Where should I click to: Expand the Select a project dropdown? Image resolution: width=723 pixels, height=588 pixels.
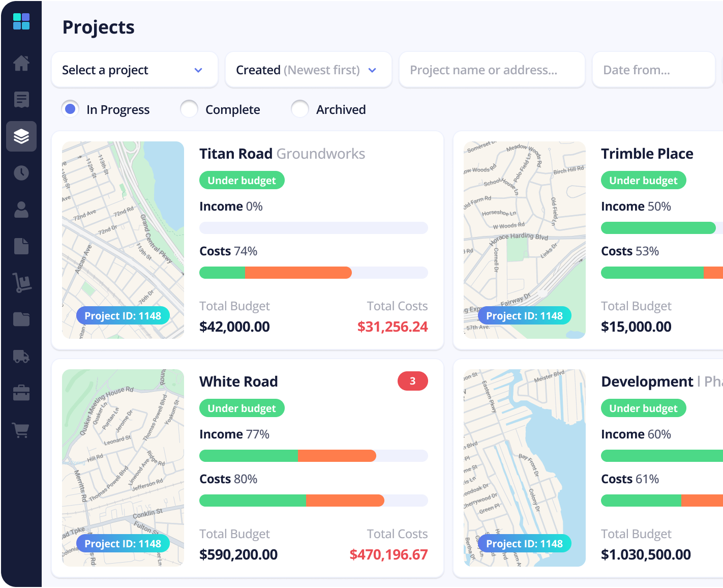[x=135, y=70]
